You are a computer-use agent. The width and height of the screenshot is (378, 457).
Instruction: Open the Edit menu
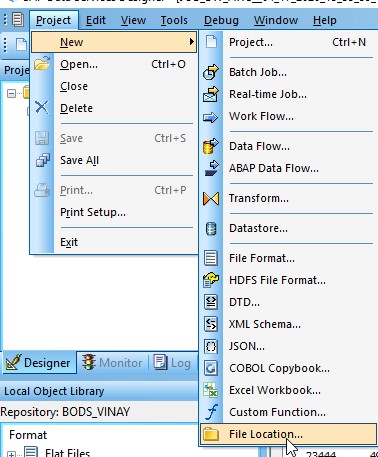(x=96, y=20)
